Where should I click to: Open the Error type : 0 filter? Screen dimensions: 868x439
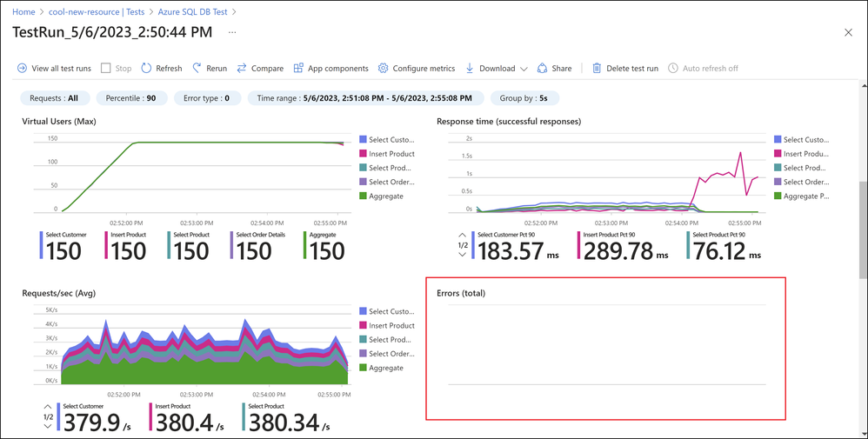tap(208, 98)
